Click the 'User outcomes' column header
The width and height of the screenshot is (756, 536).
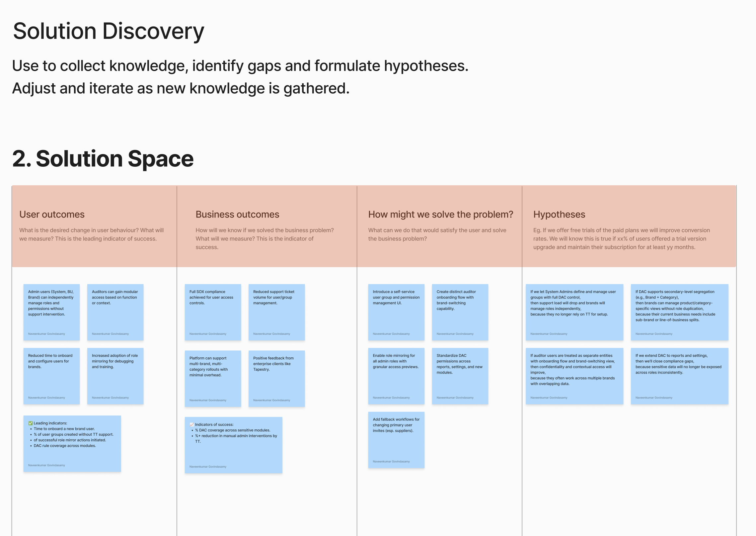tap(52, 215)
